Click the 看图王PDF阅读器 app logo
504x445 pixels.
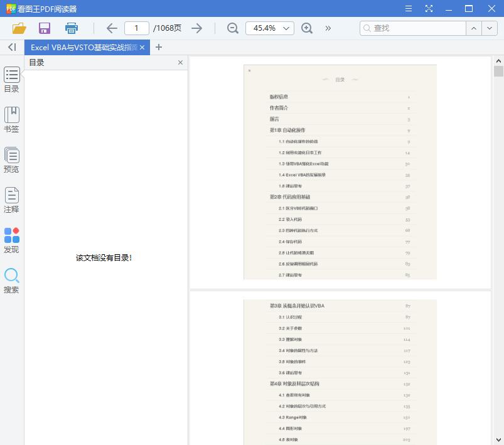(x=11, y=9)
